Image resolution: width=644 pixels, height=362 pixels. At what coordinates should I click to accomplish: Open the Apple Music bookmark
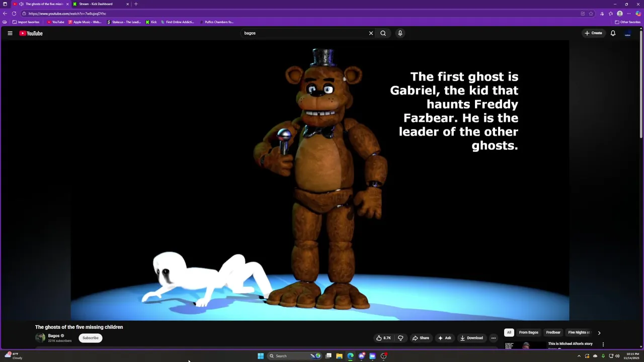tap(85, 22)
